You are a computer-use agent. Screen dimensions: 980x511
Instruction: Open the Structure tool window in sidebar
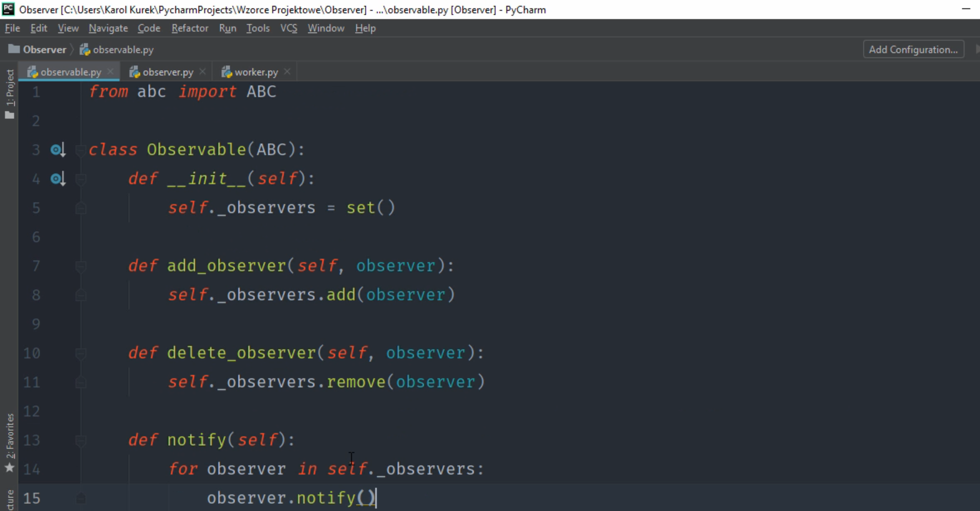(x=9, y=499)
